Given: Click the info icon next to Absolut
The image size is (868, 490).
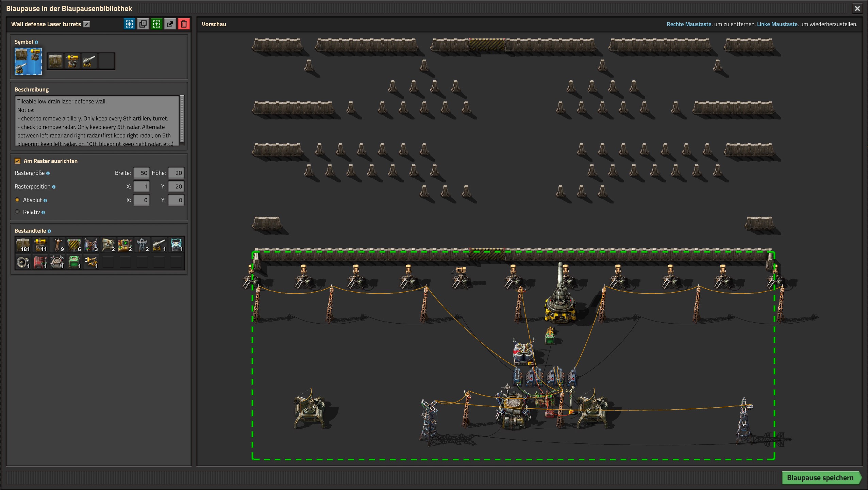Looking at the screenshot, I should pos(45,200).
